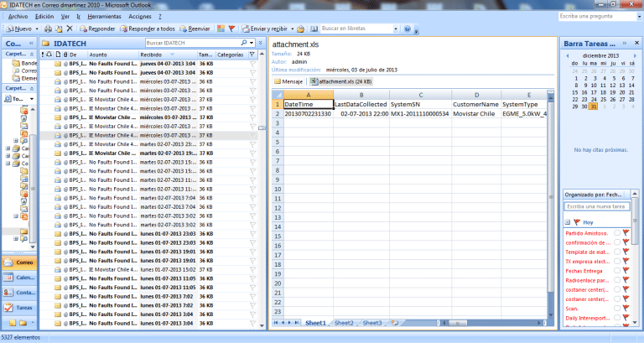Select the attachment.xls (24 KB) attachment button

[x=342, y=81]
